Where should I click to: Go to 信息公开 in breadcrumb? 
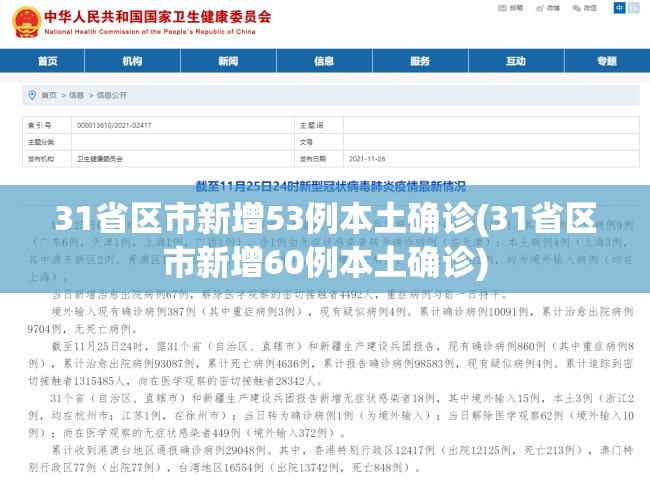(112, 95)
